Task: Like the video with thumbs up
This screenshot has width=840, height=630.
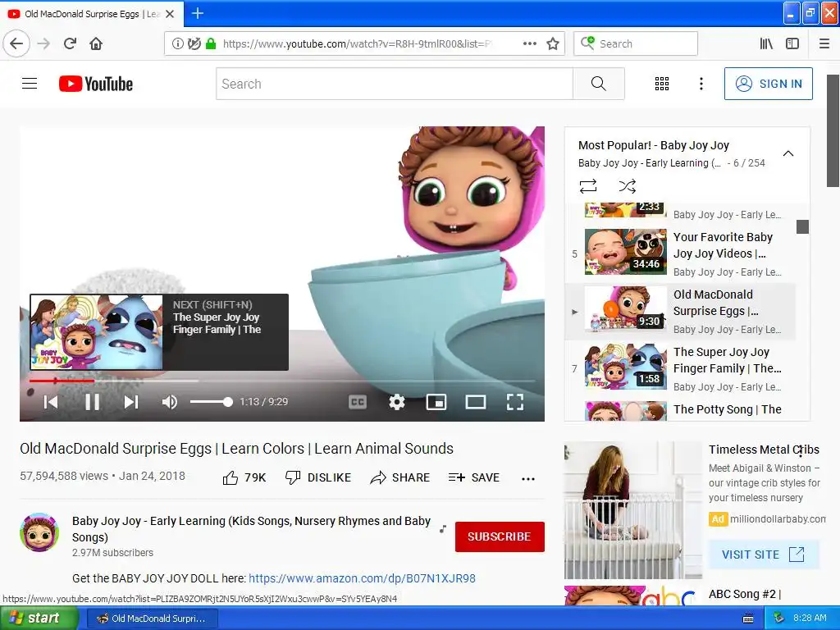Action: point(244,477)
